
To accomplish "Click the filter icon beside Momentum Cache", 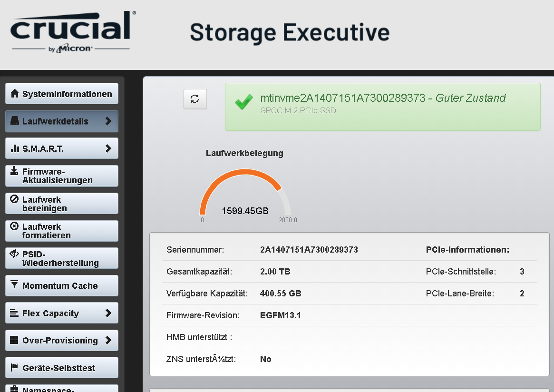I will pyautogui.click(x=14, y=285).
